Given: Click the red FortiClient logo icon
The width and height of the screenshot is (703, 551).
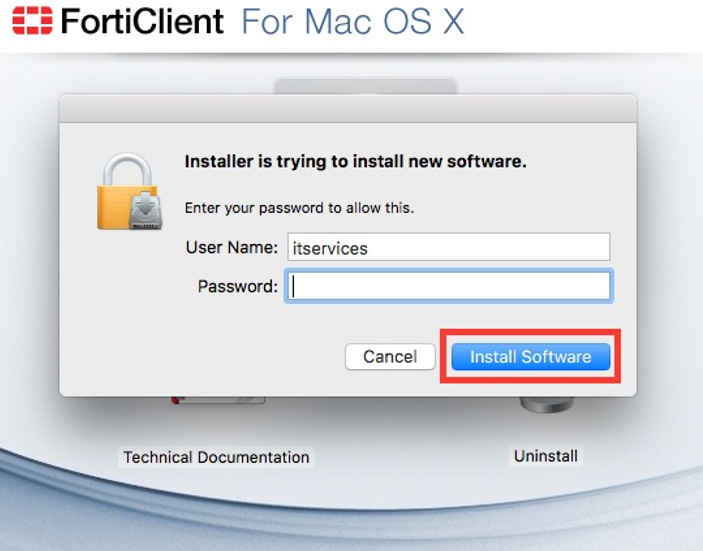Looking at the screenshot, I should tap(31, 22).
